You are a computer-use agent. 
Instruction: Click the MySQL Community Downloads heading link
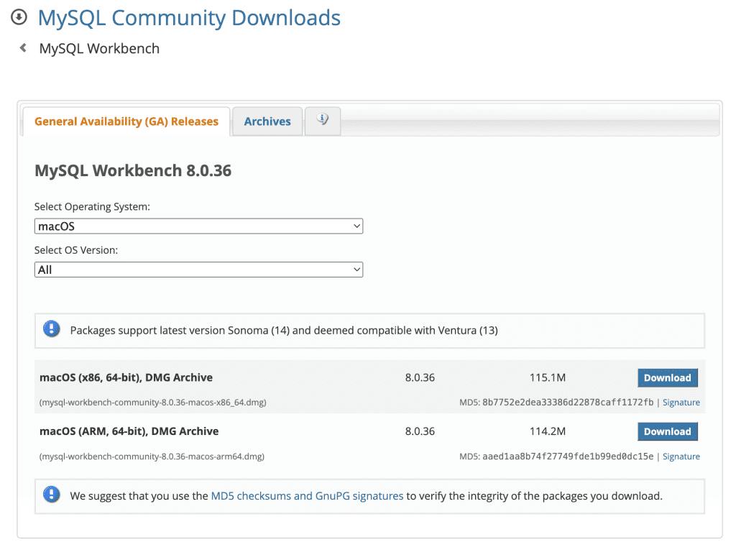[189, 18]
